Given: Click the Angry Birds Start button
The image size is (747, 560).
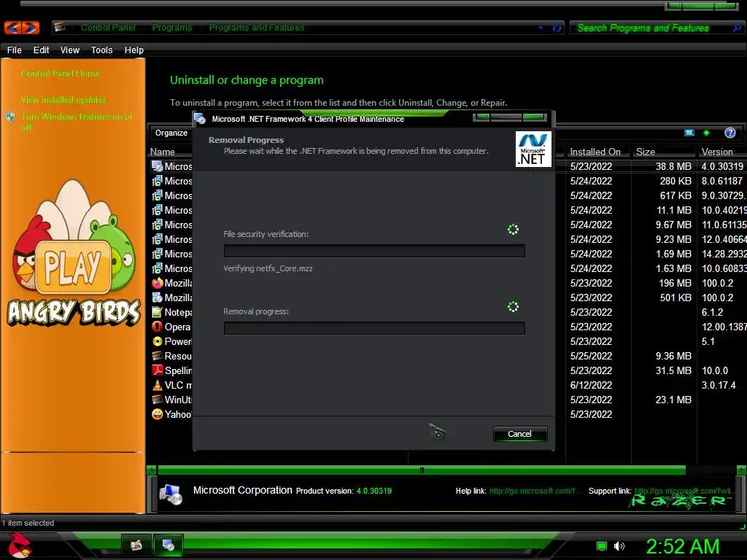Looking at the screenshot, I should [19, 545].
